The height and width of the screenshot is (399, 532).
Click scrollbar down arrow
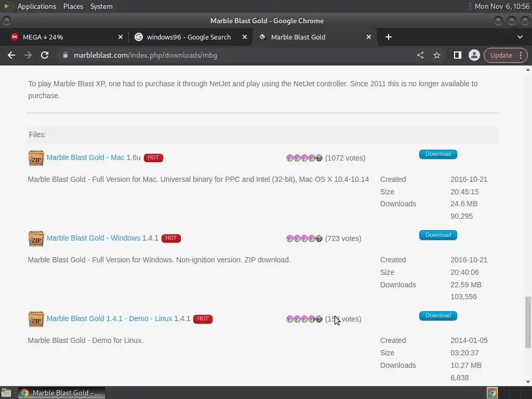pyautogui.click(x=528, y=382)
